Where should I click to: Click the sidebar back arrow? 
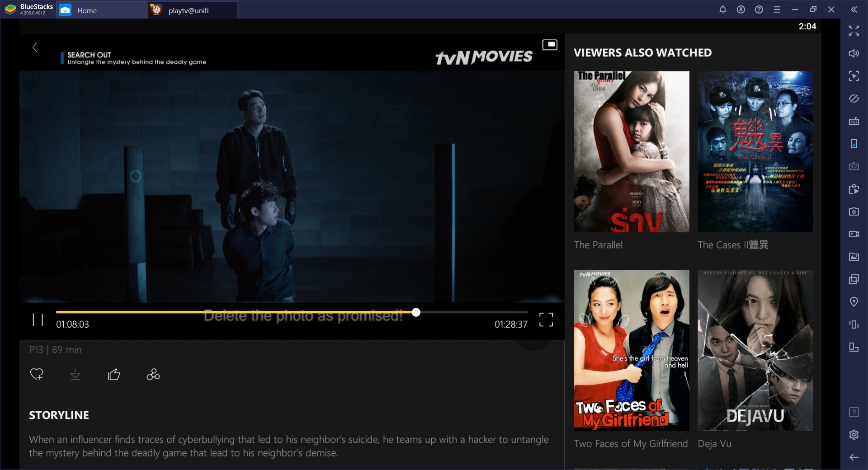(x=854, y=457)
